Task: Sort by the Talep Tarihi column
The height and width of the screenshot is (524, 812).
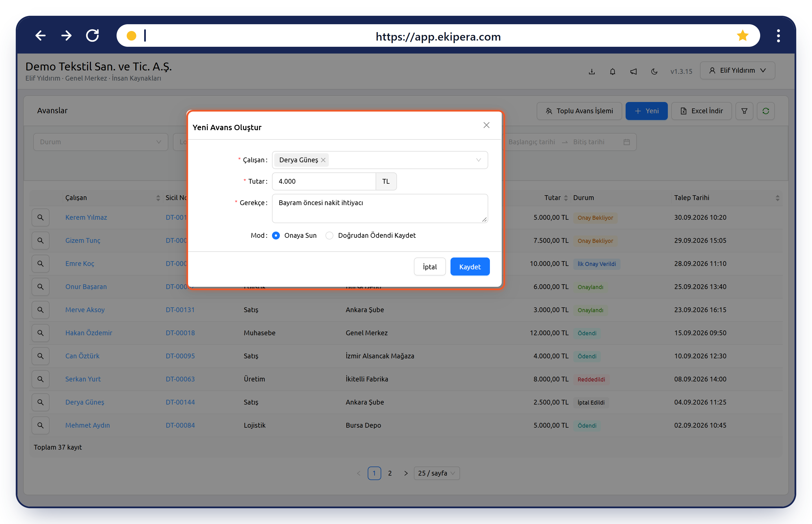Action: [x=727, y=198]
